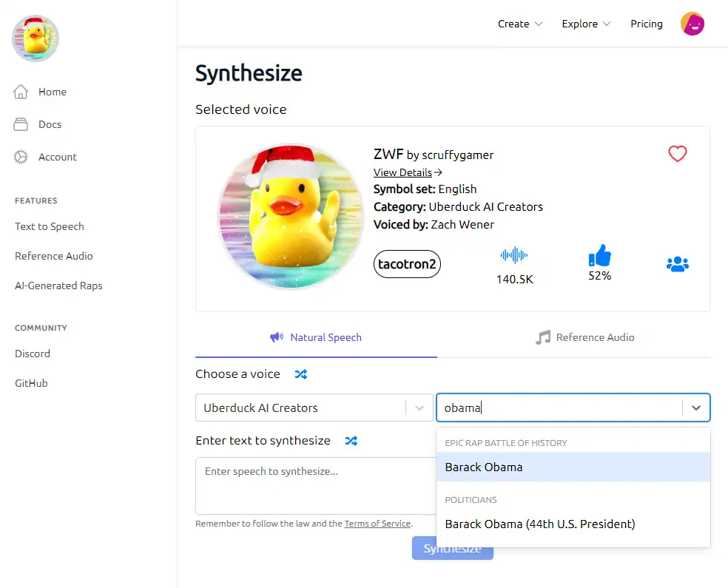This screenshot has height=588, width=728.
Task: Expand the Explore dropdown menu
Action: click(586, 24)
